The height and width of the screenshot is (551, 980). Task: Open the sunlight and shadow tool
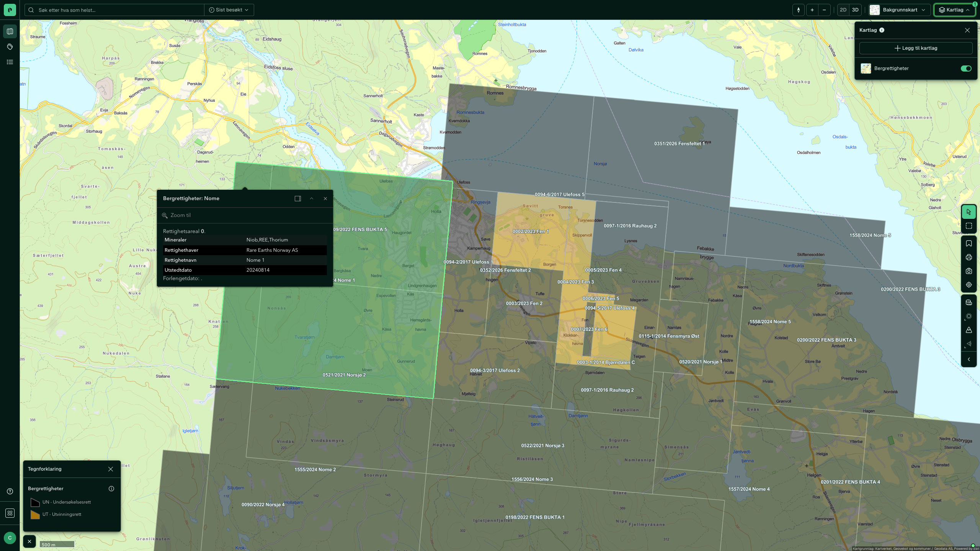pos(969,316)
